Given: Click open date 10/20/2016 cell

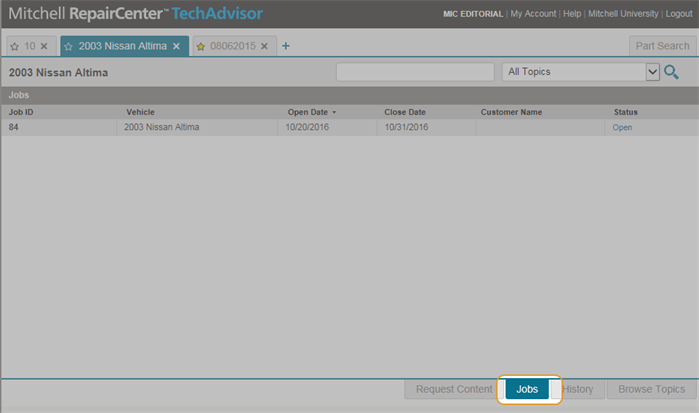Looking at the screenshot, I should (x=327, y=127).
